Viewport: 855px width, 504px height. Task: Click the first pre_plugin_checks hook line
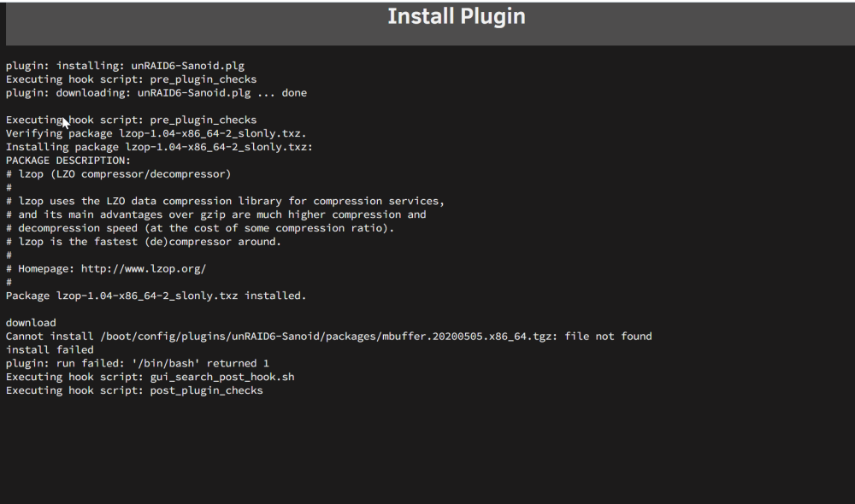coord(131,79)
